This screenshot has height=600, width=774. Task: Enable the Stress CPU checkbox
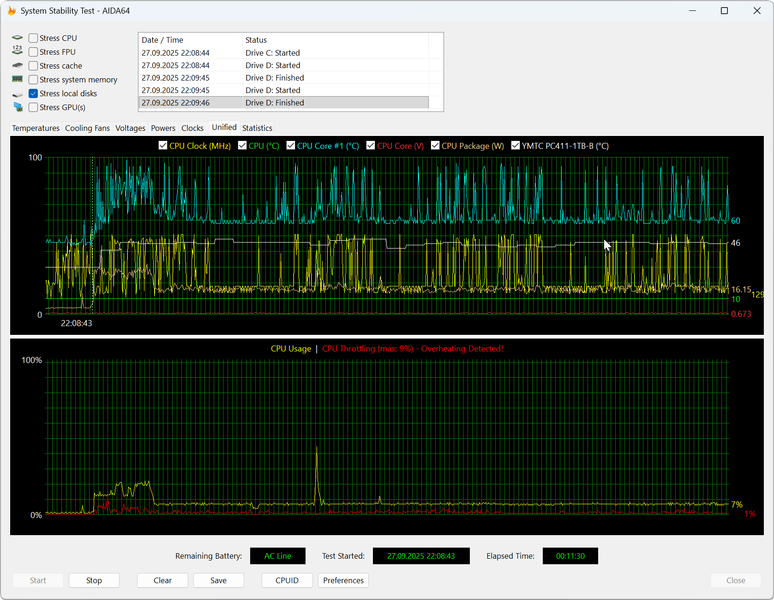[34, 38]
